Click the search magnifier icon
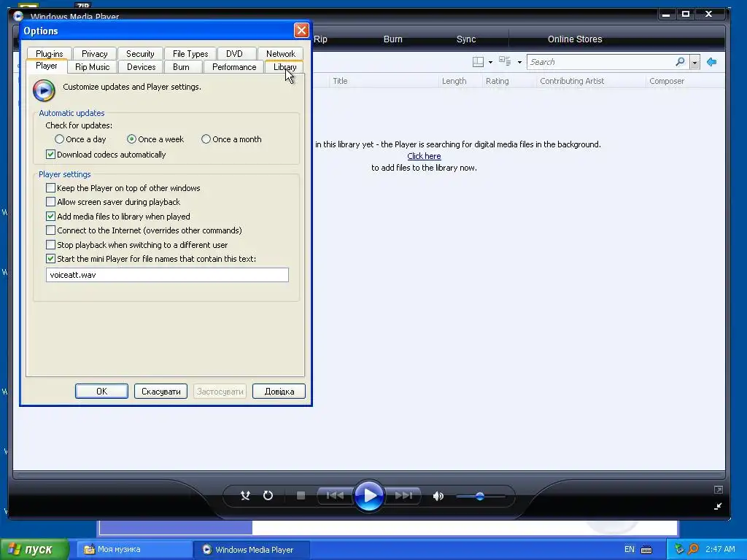This screenshot has width=747, height=560. point(680,62)
